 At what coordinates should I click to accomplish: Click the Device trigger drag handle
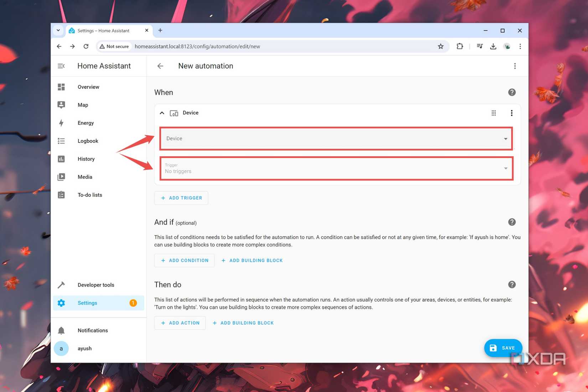[494, 113]
